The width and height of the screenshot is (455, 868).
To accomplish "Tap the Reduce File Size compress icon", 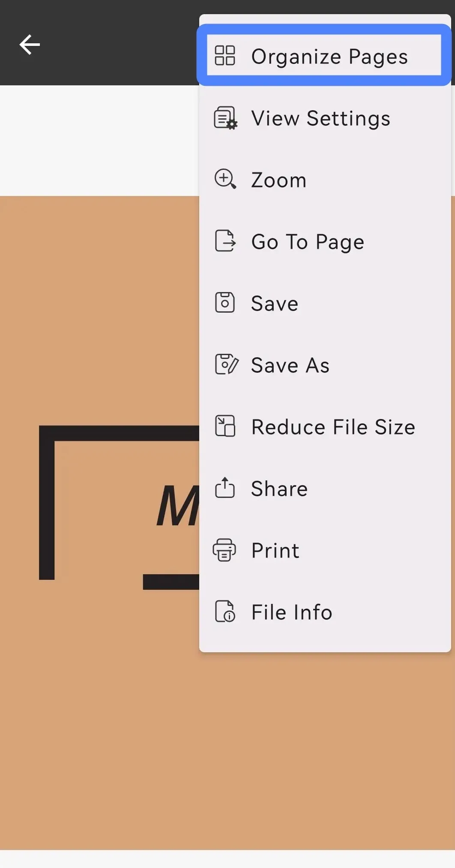I will pos(225,426).
